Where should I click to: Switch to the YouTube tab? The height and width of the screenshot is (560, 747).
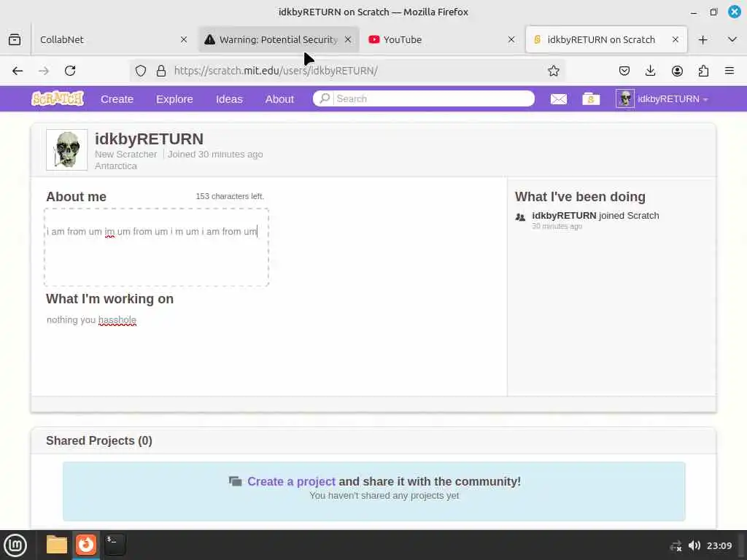(x=441, y=39)
